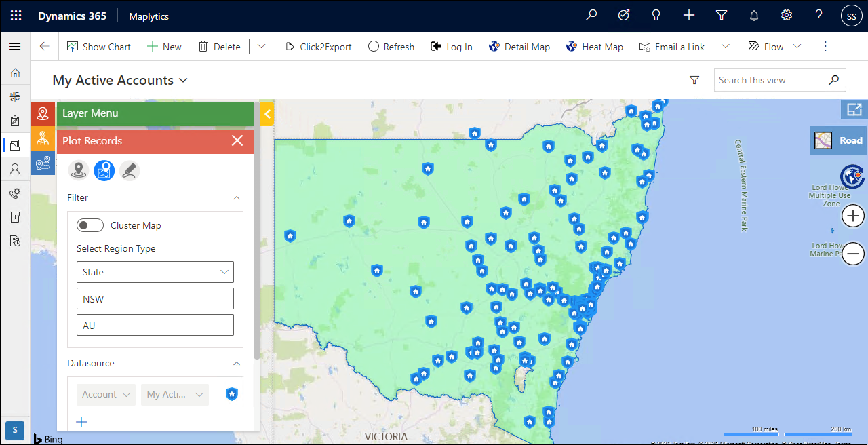Open Detail Map command
Image resolution: width=868 pixels, height=445 pixels.
pyautogui.click(x=519, y=47)
